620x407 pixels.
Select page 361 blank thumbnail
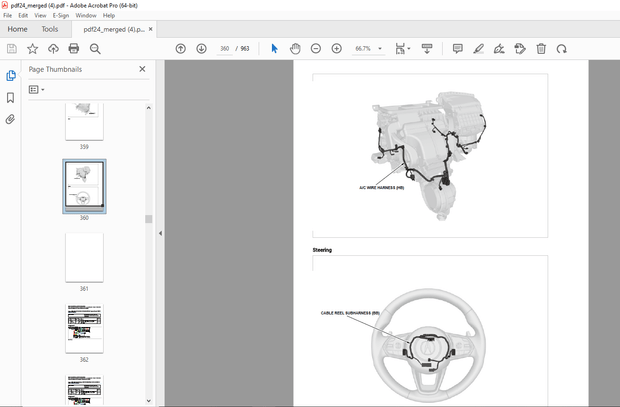coord(84,257)
